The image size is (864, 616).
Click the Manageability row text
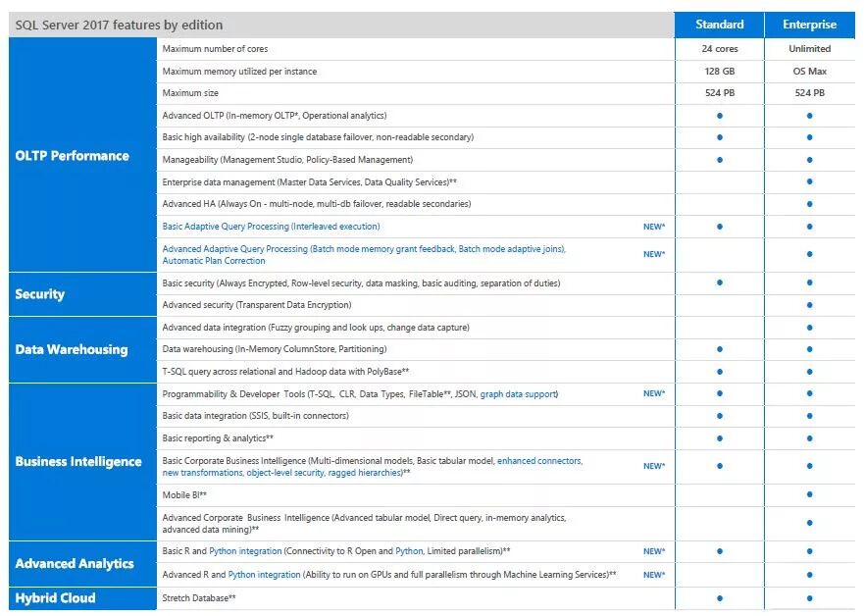pyautogui.click(x=287, y=160)
